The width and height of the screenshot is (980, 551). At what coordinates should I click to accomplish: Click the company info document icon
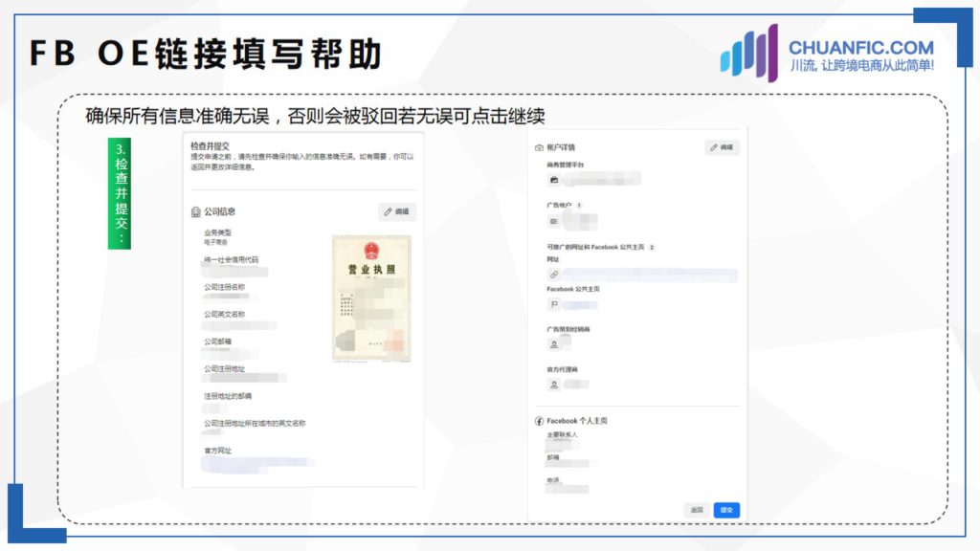[195, 212]
